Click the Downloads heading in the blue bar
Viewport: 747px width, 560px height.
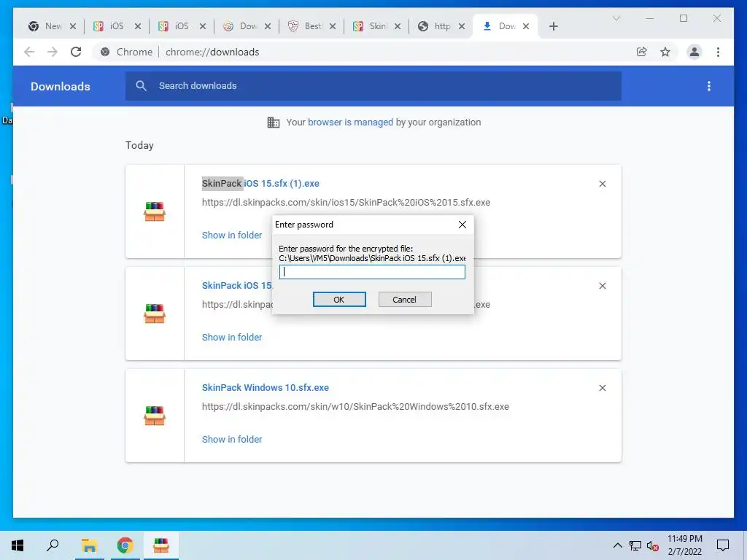coord(60,86)
